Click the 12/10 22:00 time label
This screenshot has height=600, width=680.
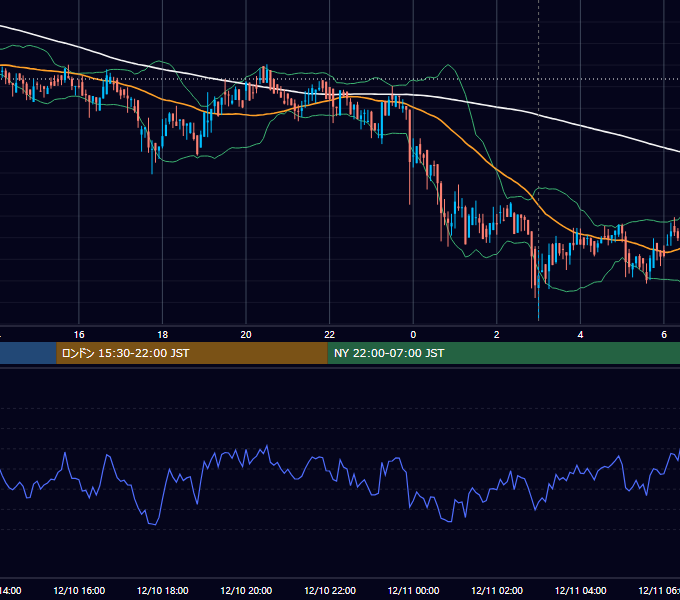tap(330, 590)
